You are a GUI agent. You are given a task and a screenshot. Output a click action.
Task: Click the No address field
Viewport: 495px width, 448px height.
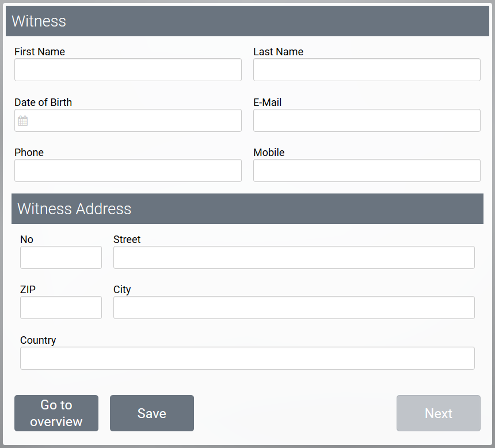point(61,257)
